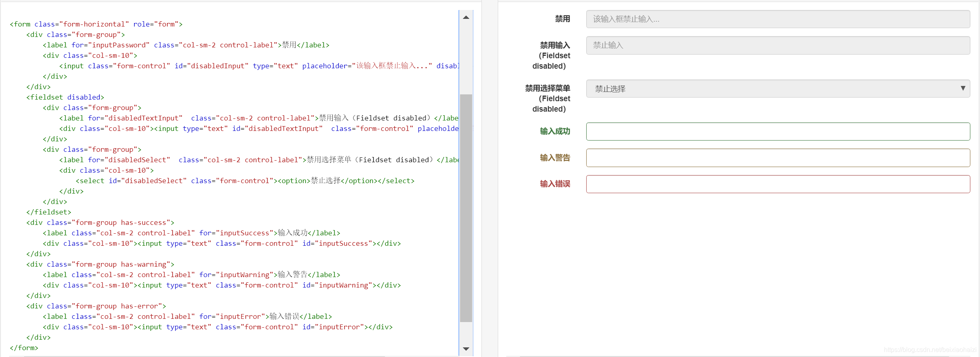The image size is (980, 357).
Task: Click the code line with input id="inputError"
Action: [x=218, y=327]
